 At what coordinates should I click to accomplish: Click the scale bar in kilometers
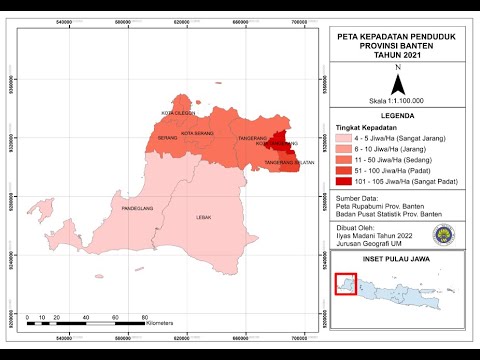[86, 323]
